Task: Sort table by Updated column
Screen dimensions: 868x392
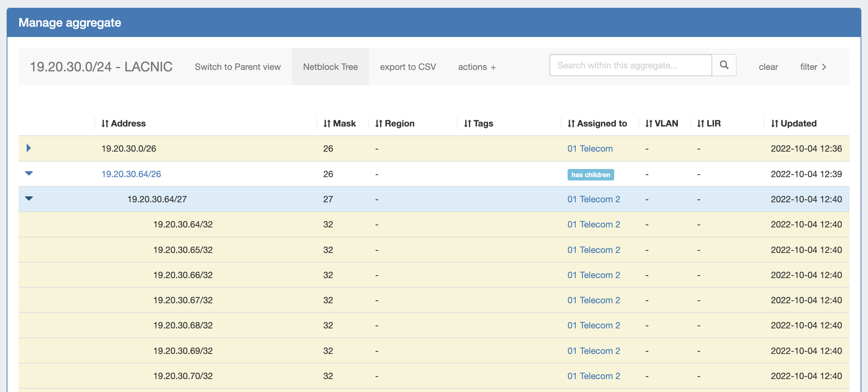Action: coord(794,124)
